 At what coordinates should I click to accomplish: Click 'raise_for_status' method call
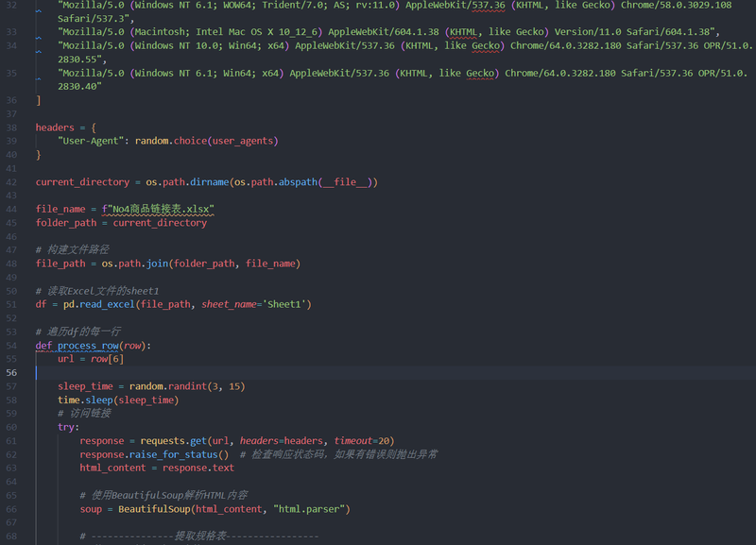[174, 454]
